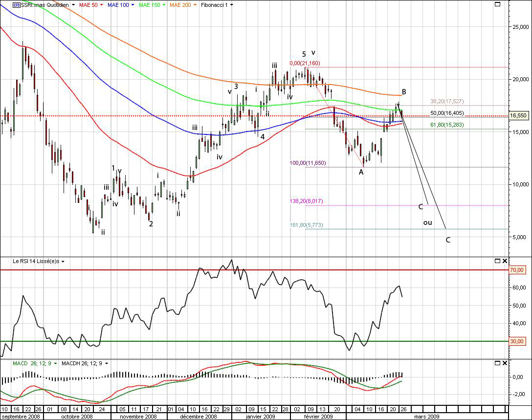Open the MAE 150 indicator menu
The height and width of the screenshot is (420, 532).
pyautogui.click(x=164, y=4)
